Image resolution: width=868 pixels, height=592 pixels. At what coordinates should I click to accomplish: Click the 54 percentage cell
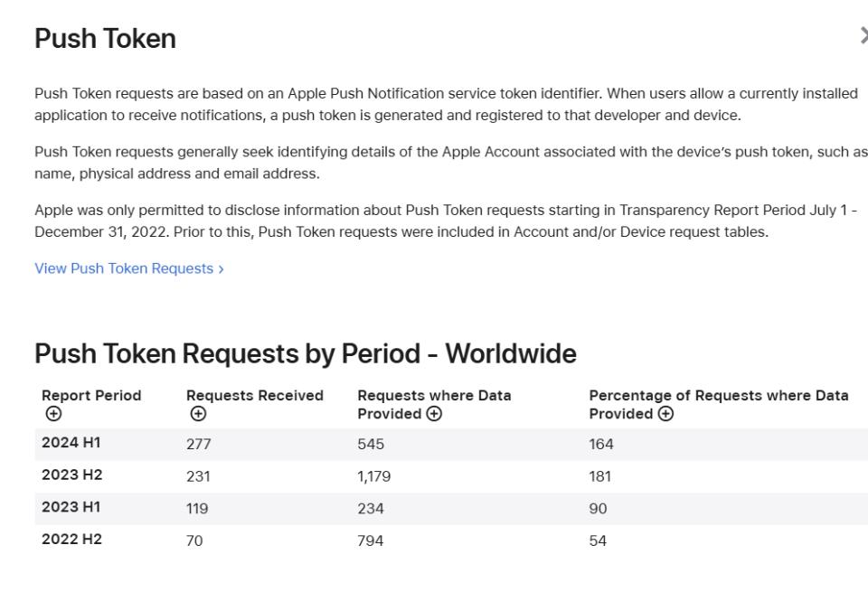(x=598, y=540)
